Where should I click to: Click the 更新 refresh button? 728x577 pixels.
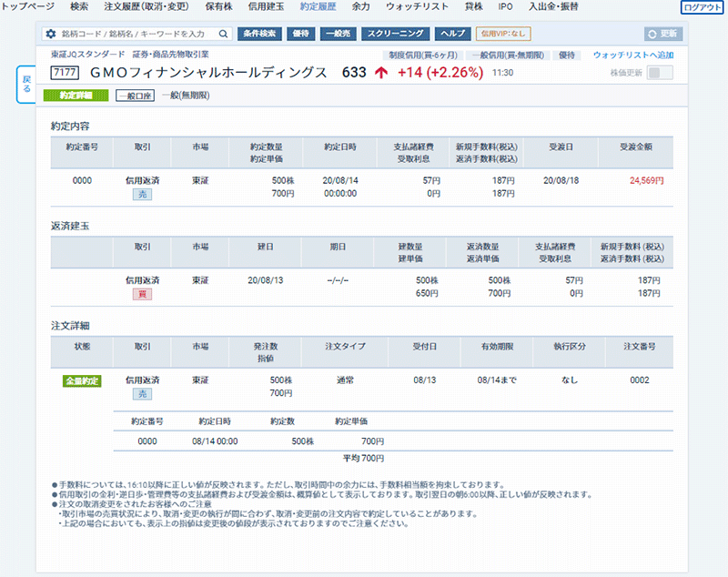coord(662,34)
